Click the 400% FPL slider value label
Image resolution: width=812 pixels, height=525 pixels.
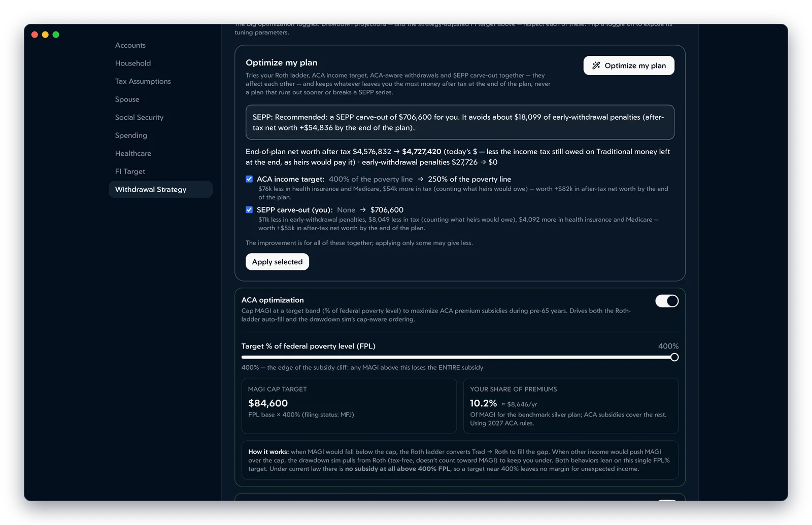668,346
